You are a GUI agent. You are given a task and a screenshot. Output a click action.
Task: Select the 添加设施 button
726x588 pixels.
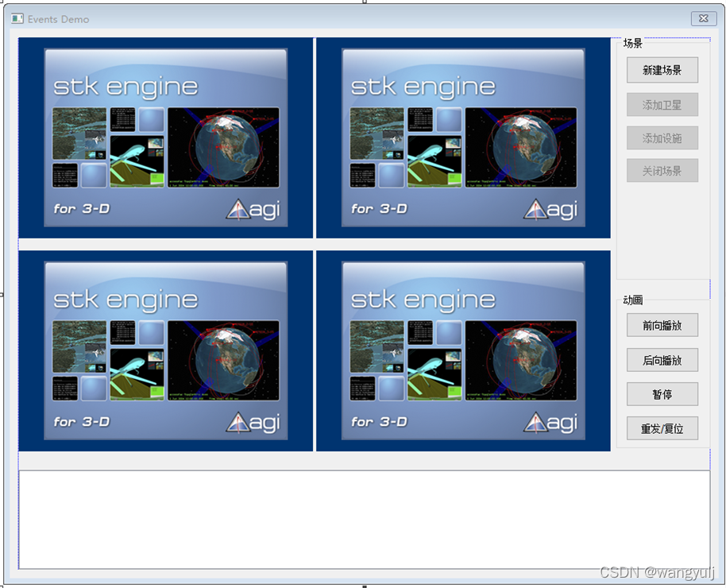click(x=662, y=138)
